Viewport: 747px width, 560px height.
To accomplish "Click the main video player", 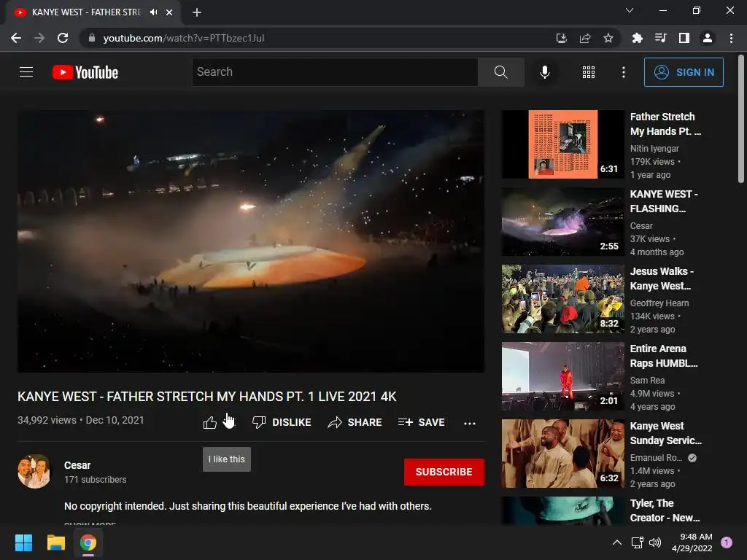I will [x=251, y=241].
